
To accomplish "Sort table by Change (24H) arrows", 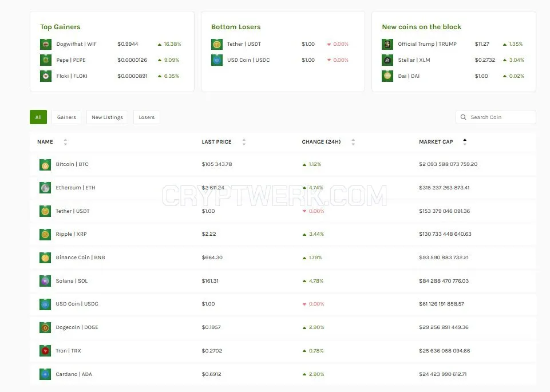I will point(353,142).
